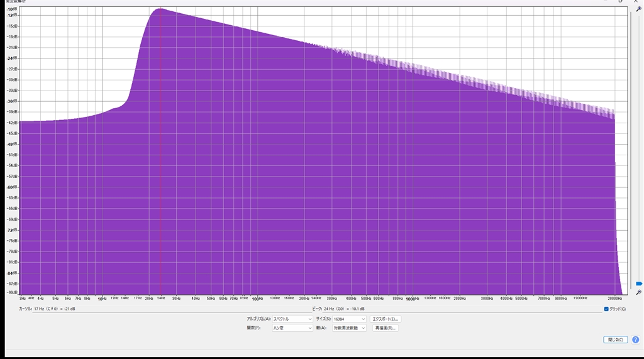Image resolution: width=644 pixels, height=359 pixels.
Task: Click the 閉じる(C) close button
Action: point(615,340)
